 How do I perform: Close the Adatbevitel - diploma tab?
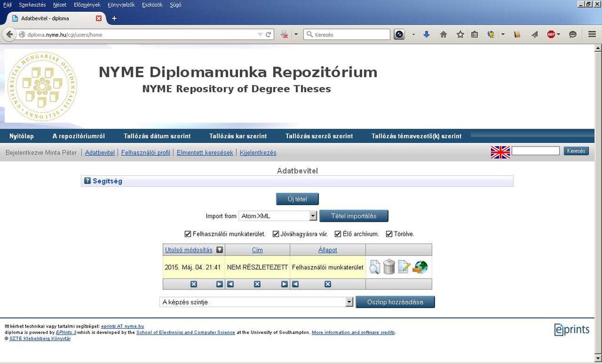(99, 18)
